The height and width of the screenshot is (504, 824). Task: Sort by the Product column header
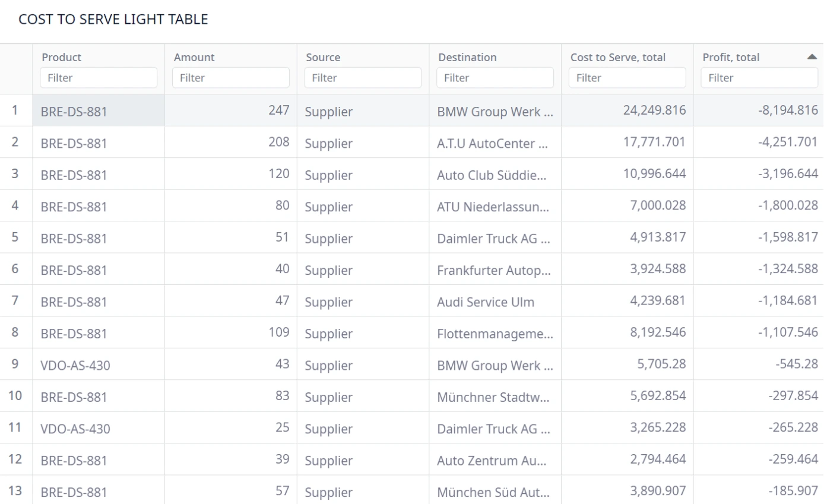coord(61,58)
